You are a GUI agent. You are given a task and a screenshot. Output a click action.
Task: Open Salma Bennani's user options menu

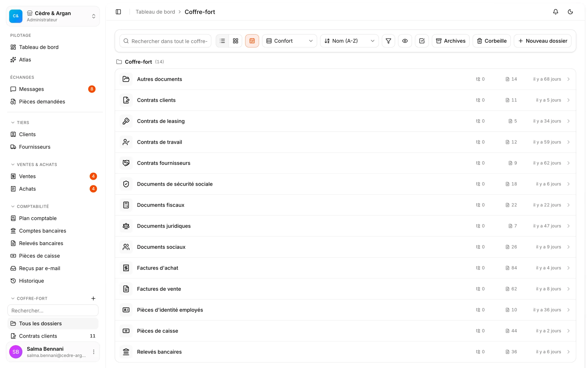click(x=94, y=352)
